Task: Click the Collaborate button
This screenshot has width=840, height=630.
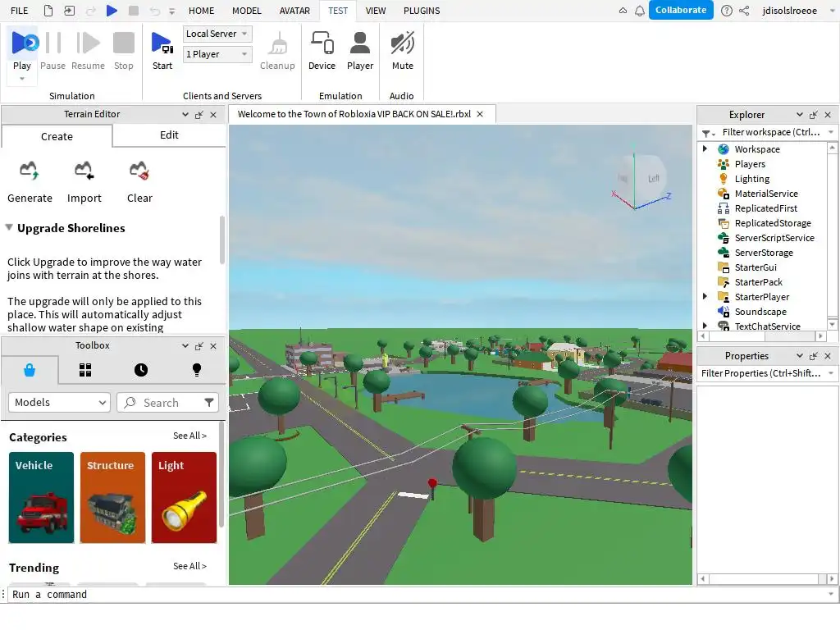Action: 681,10
